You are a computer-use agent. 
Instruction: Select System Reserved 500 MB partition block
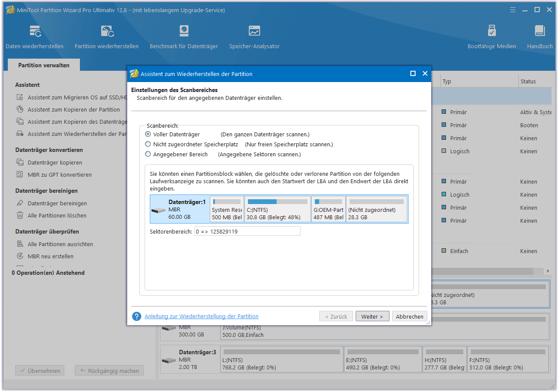(227, 209)
